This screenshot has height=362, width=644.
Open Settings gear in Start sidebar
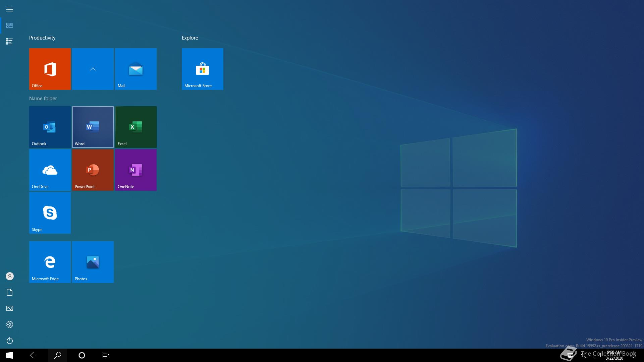click(10, 324)
